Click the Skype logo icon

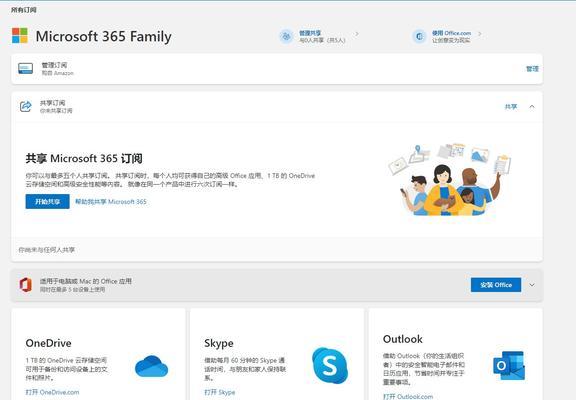click(x=330, y=365)
